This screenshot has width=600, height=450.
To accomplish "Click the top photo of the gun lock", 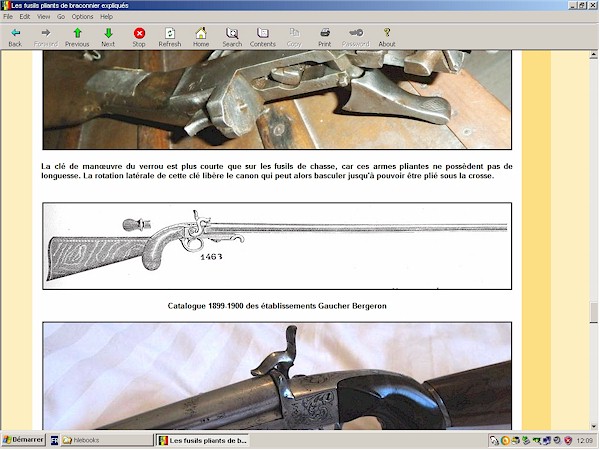I will [x=277, y=100].
